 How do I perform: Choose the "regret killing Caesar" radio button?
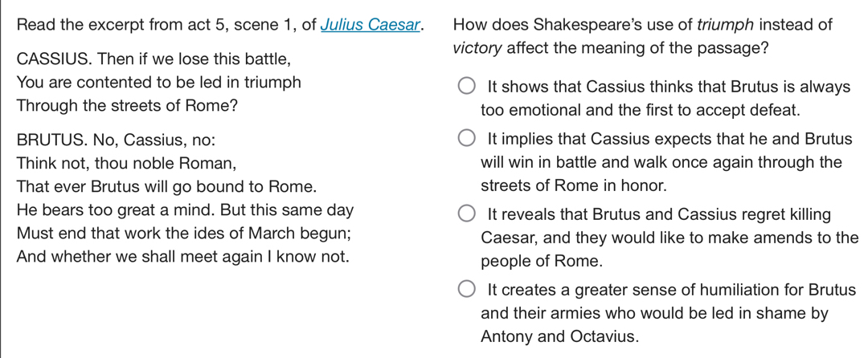(x=467, y=215)
